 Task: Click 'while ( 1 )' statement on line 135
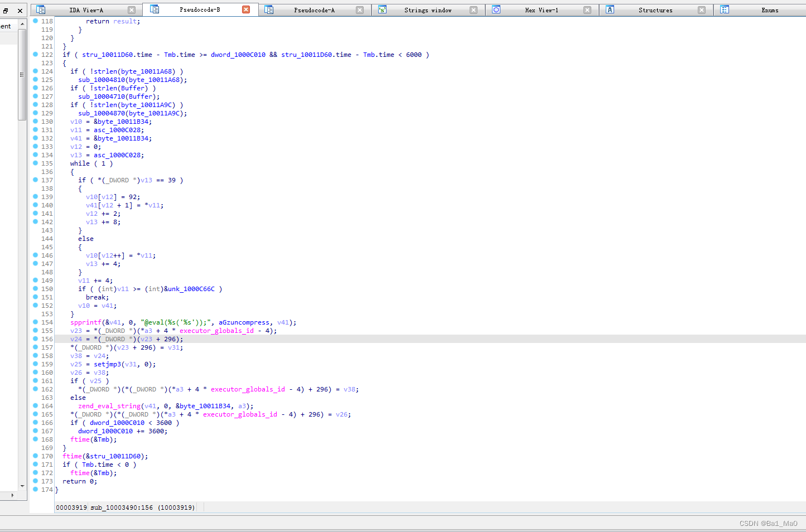click(x=91, y=163)
